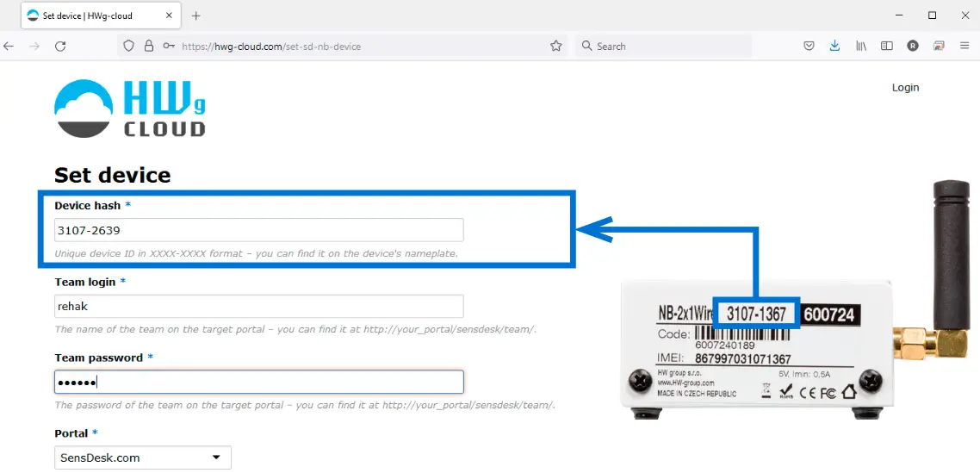Click the Set device heading
Image resolution: width=980 pixels, height=473 pixels.
[x=113, y=175]
